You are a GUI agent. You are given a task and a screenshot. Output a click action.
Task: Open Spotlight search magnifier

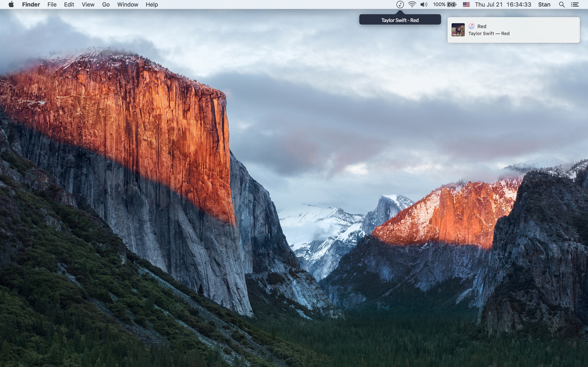click(562, 5)
